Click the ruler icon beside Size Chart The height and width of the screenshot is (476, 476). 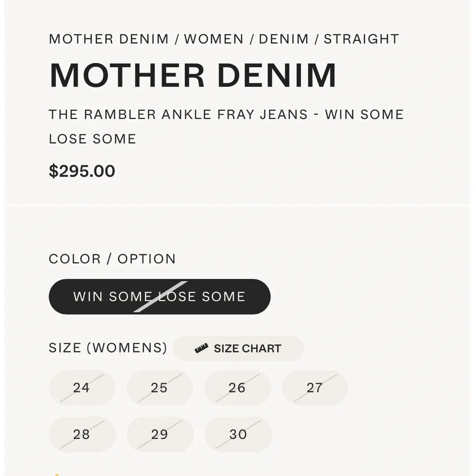click(201, 348)
